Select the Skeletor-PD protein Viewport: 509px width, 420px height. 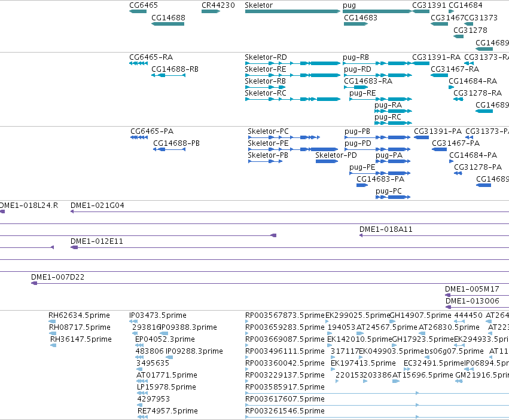tap(327, 161)
